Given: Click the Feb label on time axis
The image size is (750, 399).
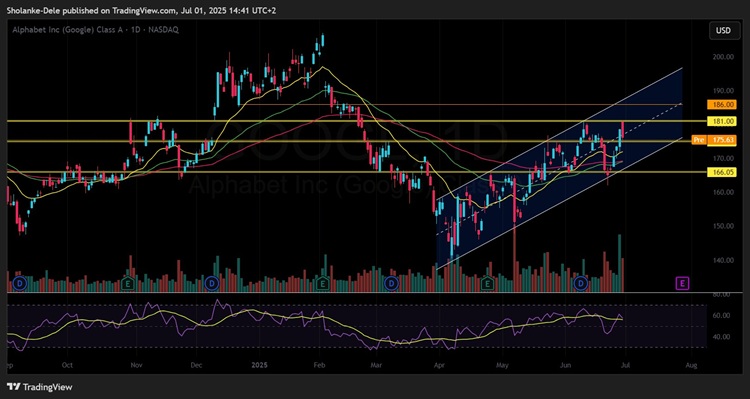Looking at the screenshot, I should [x=320, y=365].
